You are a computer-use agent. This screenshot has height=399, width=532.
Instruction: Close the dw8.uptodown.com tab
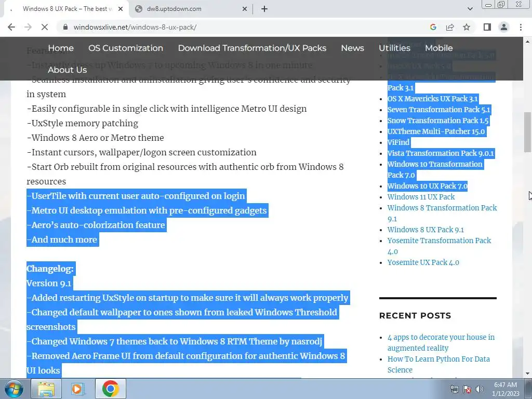pyautogui.click(x=244, y=9)
